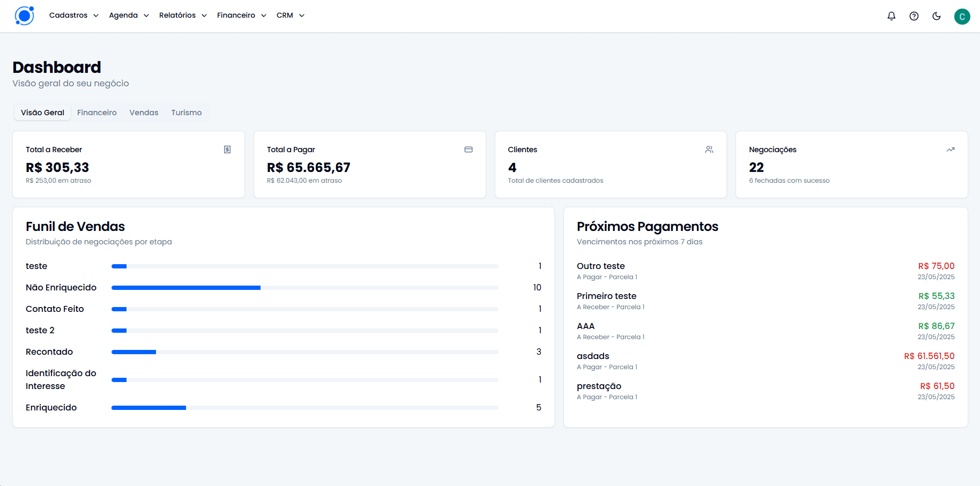Open the notifications bell icon
This screenshot has height=486, width=980.
[891, 16]
